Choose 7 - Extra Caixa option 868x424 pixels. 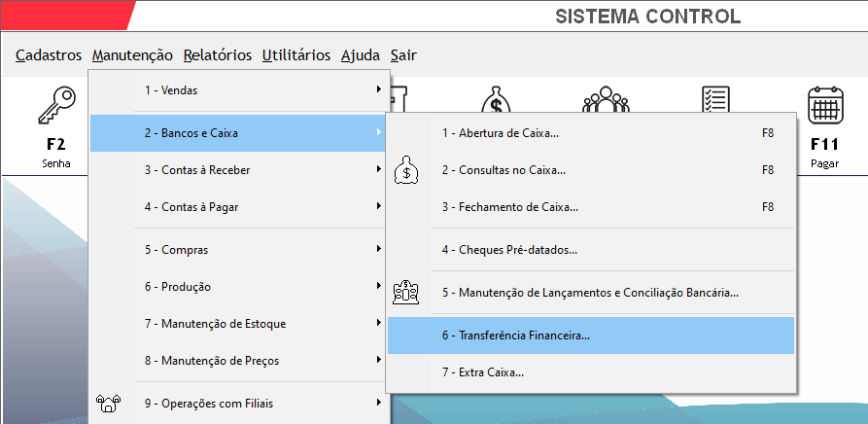(x=591, y=372)
